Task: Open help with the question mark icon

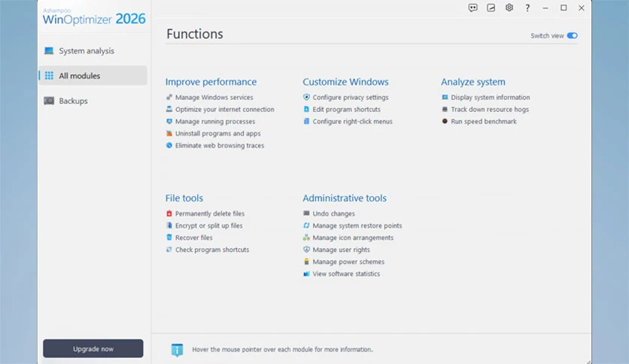Action: click(x=527, y=8)
